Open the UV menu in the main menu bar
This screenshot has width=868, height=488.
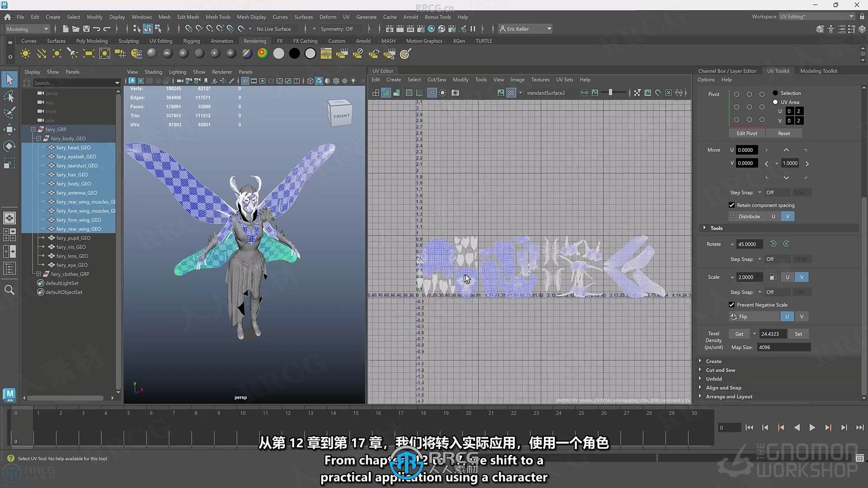click(346, 17)
